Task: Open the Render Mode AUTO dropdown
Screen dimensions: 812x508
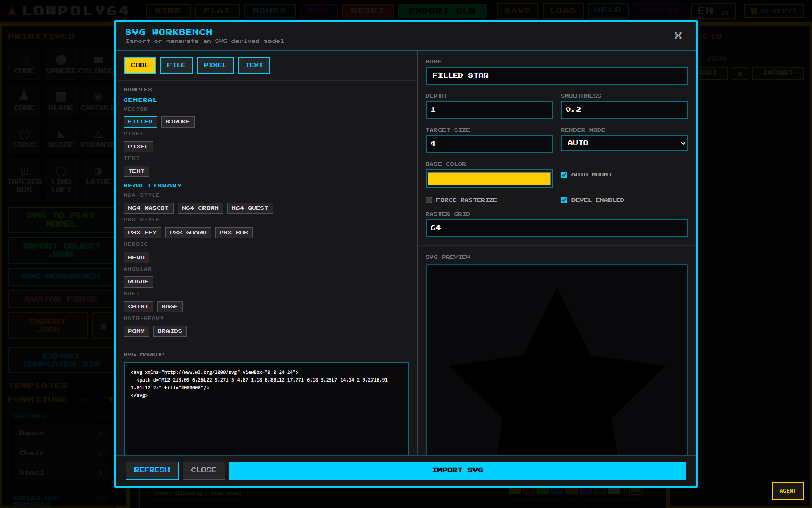Action: point(624,143)
